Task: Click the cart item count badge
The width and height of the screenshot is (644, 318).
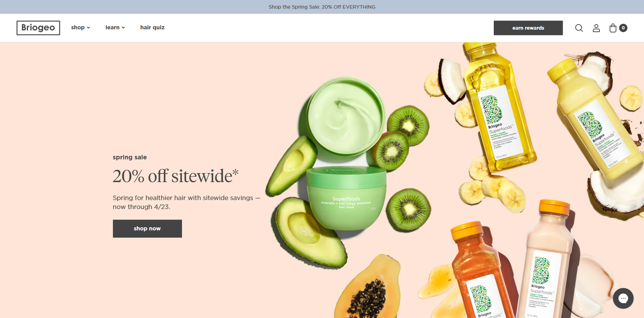Action: click(x=623, y=28)
